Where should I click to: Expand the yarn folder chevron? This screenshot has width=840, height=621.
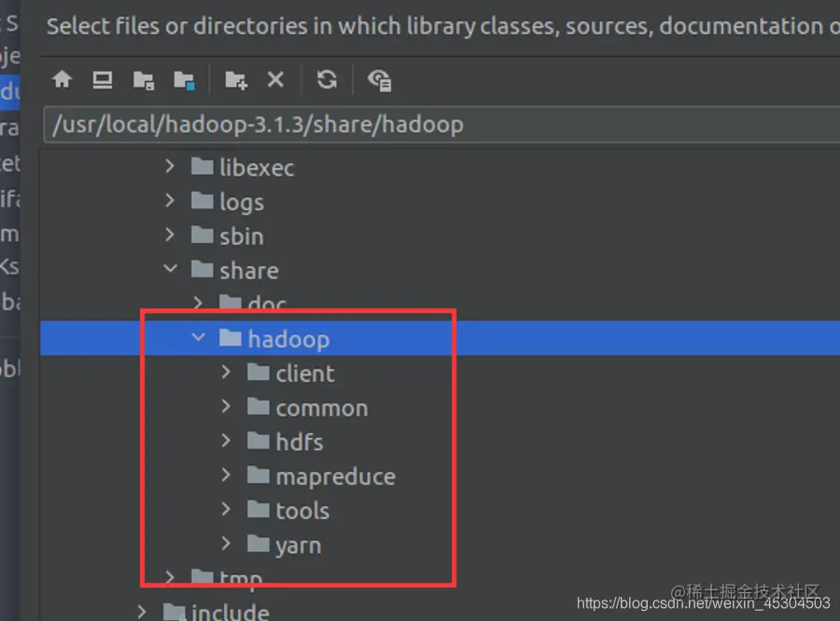coord(226,543)
